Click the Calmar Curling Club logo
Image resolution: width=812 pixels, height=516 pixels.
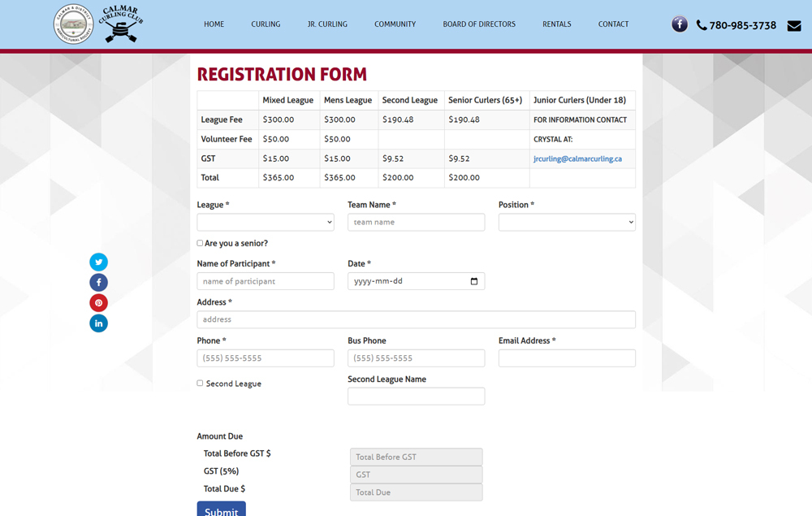pyautogui.click(x=98, y=24)
